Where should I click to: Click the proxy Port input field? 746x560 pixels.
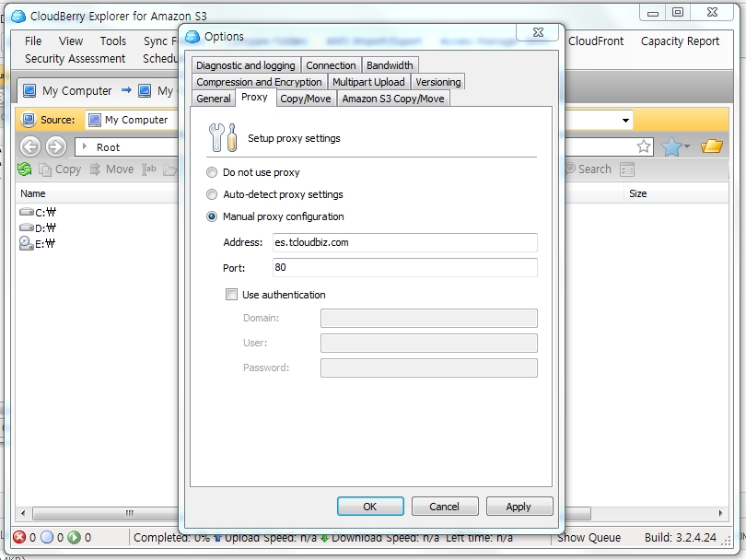[405, 267]
